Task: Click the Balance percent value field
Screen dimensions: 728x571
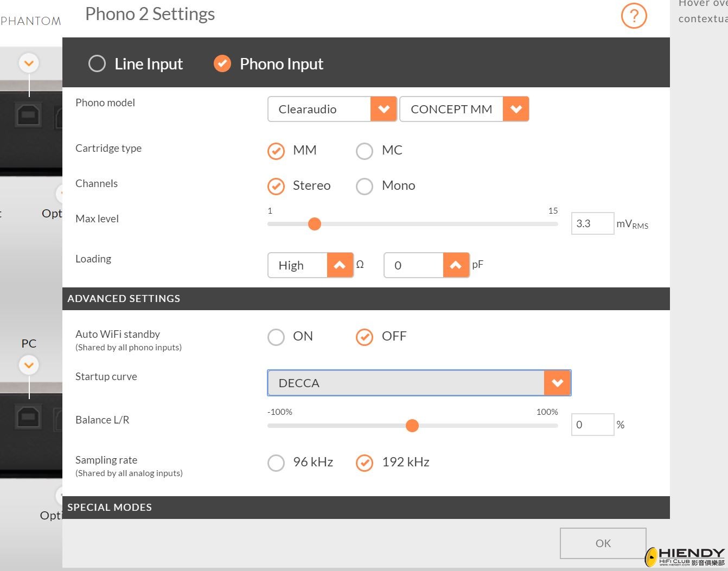Action: coord(592,425)
